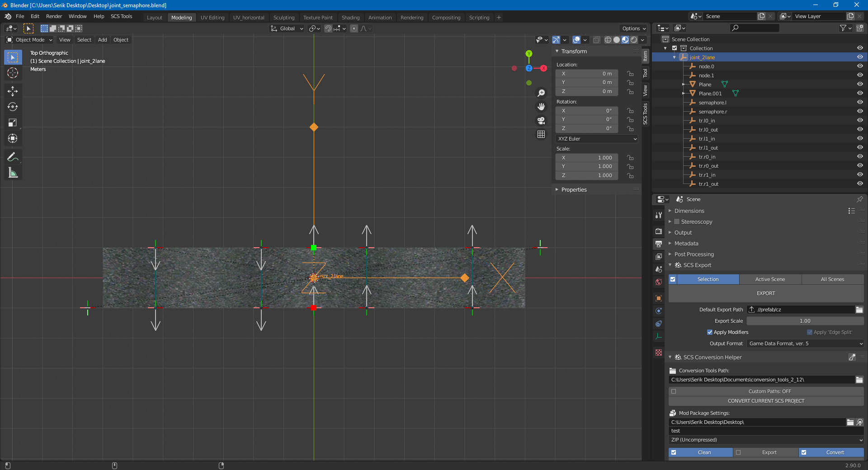Activate the Annotate tool
Screen dimensions: 868x470
point(13,157)
